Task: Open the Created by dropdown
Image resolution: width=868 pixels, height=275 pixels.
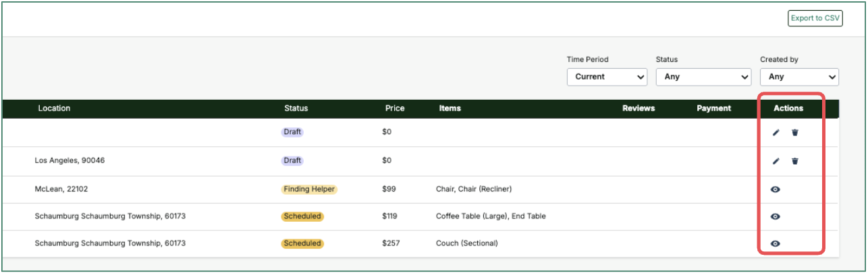Action: click(x=799, y=77)
